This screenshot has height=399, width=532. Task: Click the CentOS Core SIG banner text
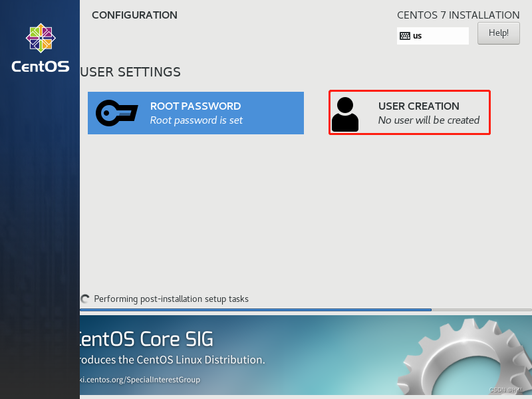coord(146,339)
